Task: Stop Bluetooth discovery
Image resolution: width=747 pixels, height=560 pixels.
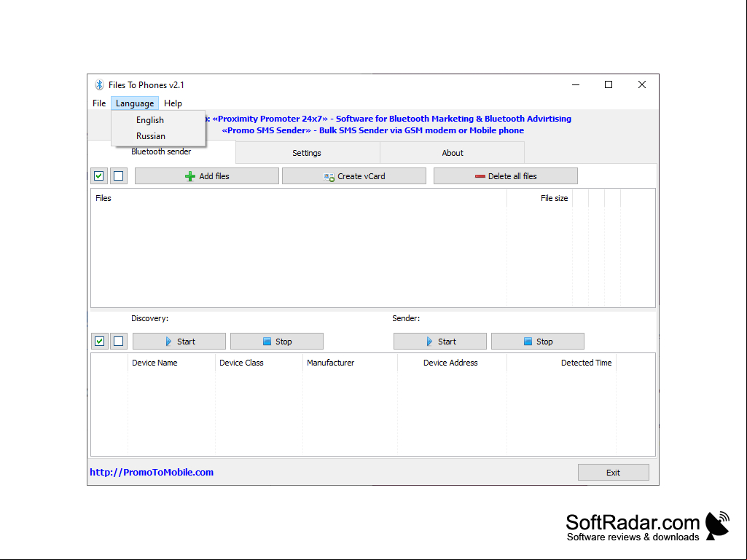Action: pyautogui.click(x=277, y=341)
